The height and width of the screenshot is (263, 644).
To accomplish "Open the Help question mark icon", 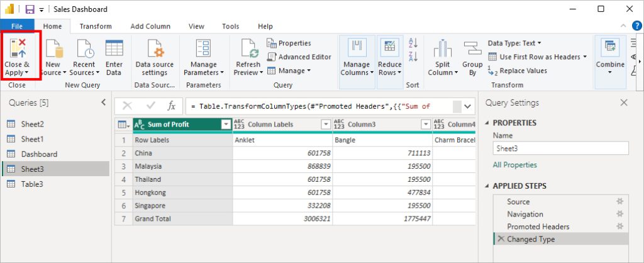I will point(636,25).
